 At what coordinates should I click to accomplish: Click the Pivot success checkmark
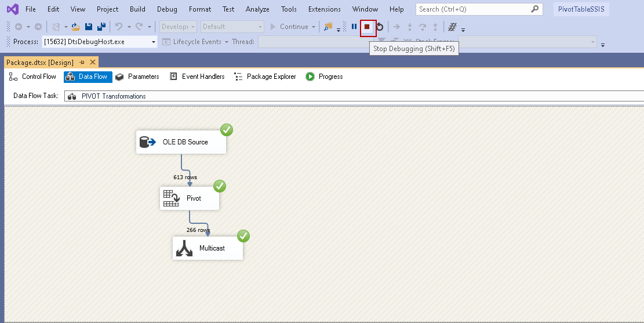coord(220,186)
